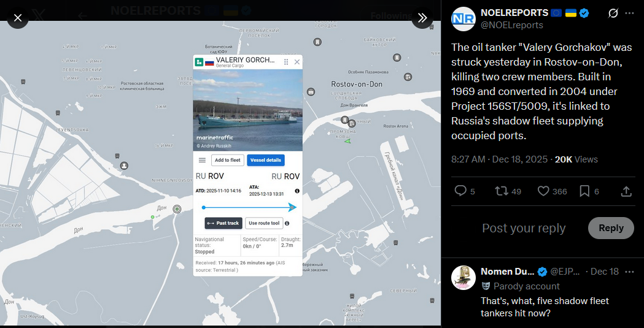The height and width of the screenshot is (328, 644).
Task: Open the @NOELreports handle link
Action: (x=512, y=25)
